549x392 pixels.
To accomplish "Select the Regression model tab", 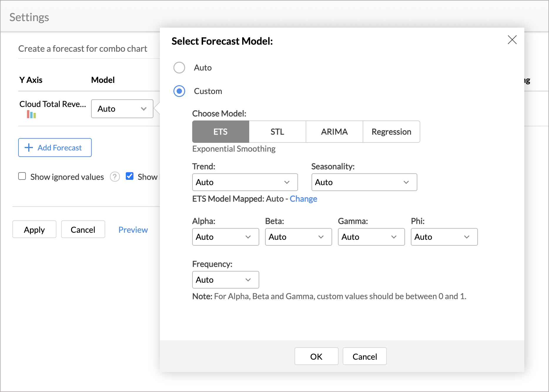I will pos(391,132).
